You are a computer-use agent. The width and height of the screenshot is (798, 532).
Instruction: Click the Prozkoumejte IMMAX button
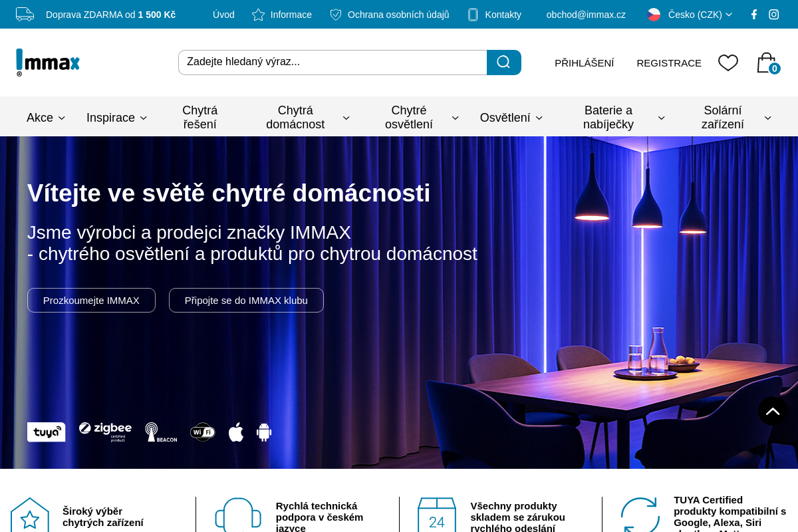(x=91, y=300)
